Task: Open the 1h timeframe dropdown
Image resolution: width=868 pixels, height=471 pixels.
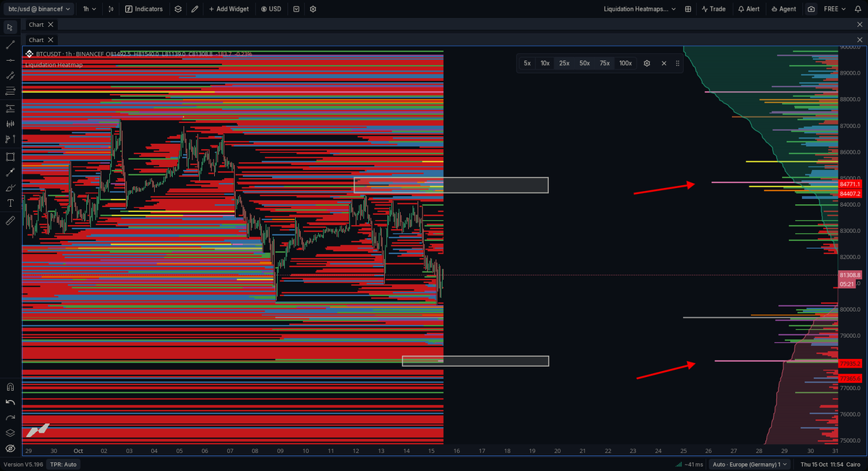Action: (x=88, y=9)
